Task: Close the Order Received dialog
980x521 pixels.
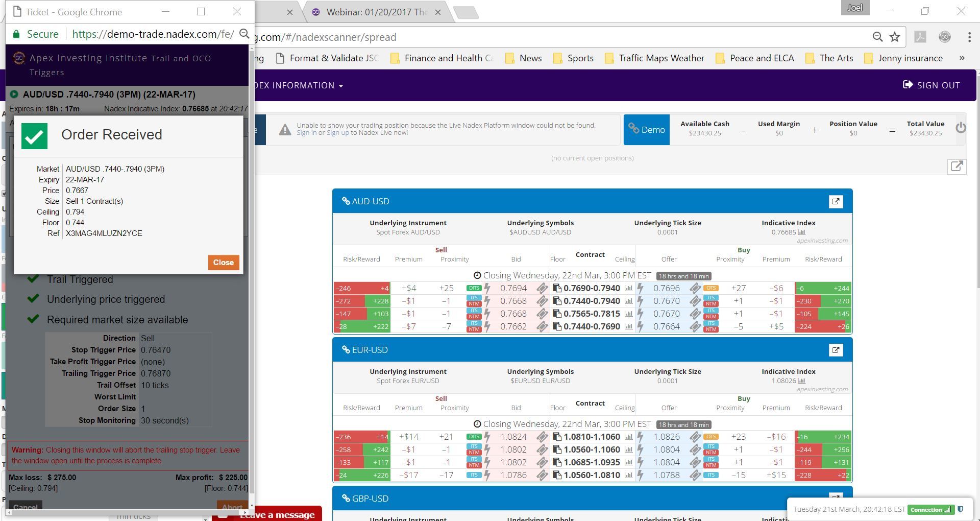Action: [223, 263]
